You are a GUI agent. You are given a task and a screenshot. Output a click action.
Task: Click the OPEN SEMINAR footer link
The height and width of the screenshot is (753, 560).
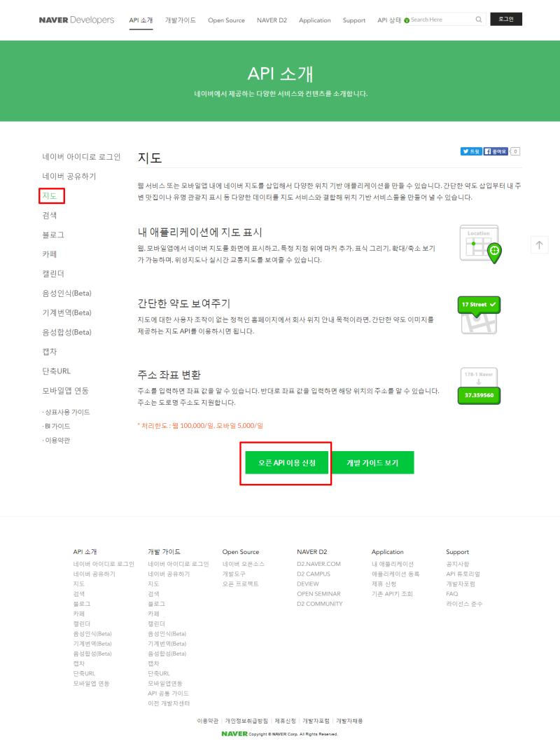click(x=318, y=594)
